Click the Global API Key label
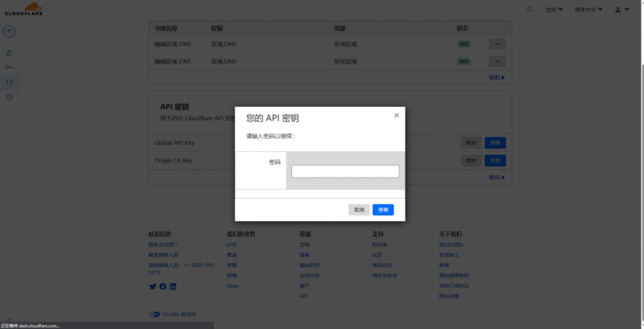This screenshot has height=329, width=644. click(174, 143)
